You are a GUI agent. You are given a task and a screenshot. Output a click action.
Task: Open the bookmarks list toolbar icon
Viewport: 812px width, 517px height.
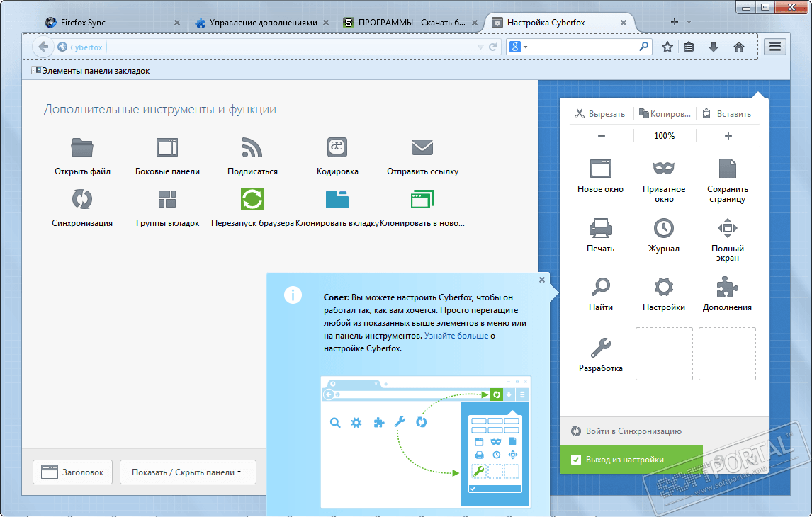click(689, 47)
